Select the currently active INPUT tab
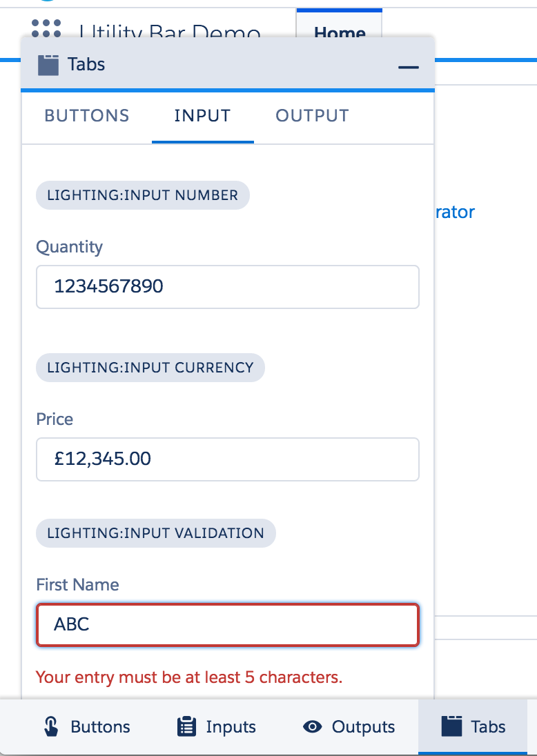Image resolution: width=537 pixels, height=756 pixels. click(202, 116)
